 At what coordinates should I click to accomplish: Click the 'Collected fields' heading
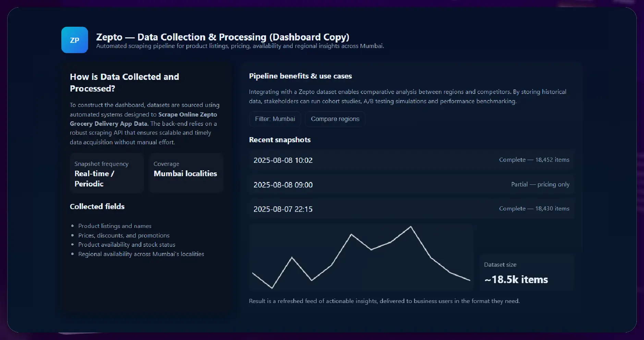97,206
